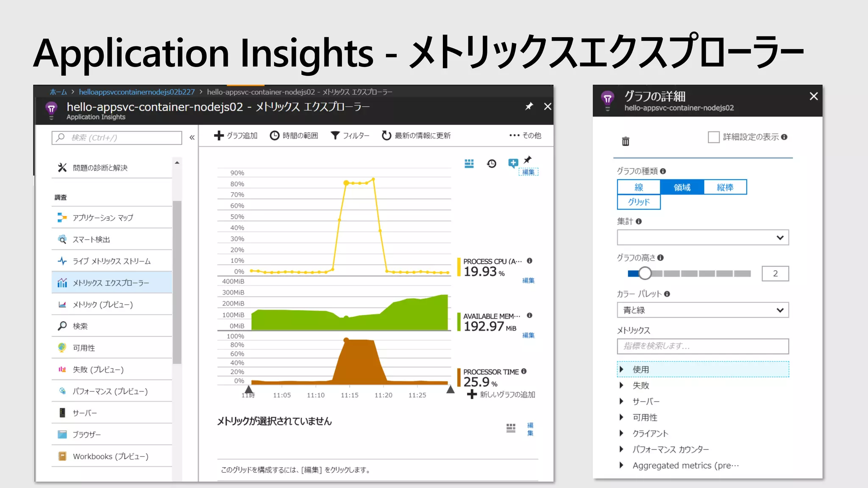
Task: Click 編集 link beside Available Memory
Action: click(529, 335)
